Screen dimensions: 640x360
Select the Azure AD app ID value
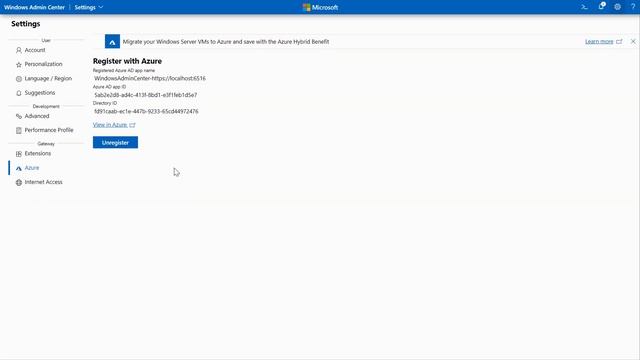pyautogui.click(x=146, y=95)
